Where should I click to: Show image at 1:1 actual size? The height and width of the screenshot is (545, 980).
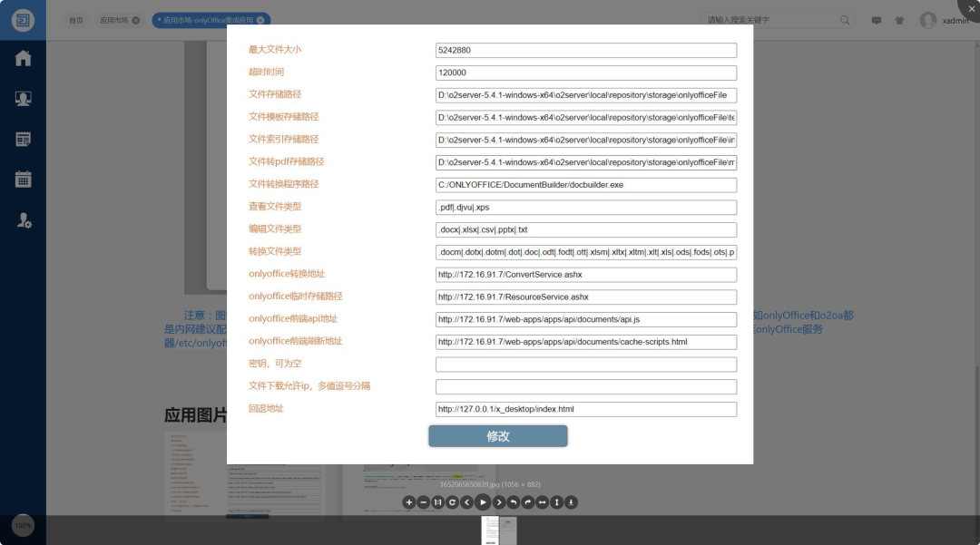(438, 501)
